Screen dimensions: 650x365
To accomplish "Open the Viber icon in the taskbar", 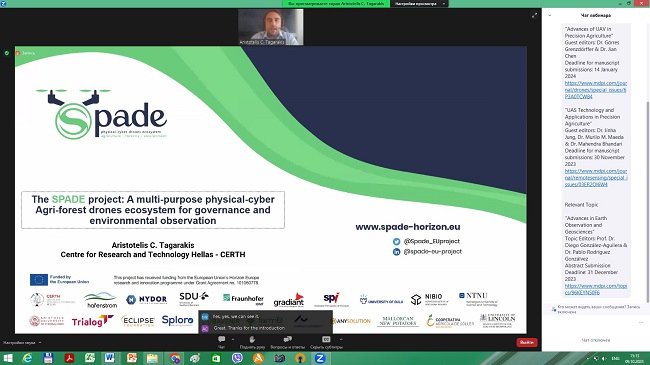I will [237, 358].
